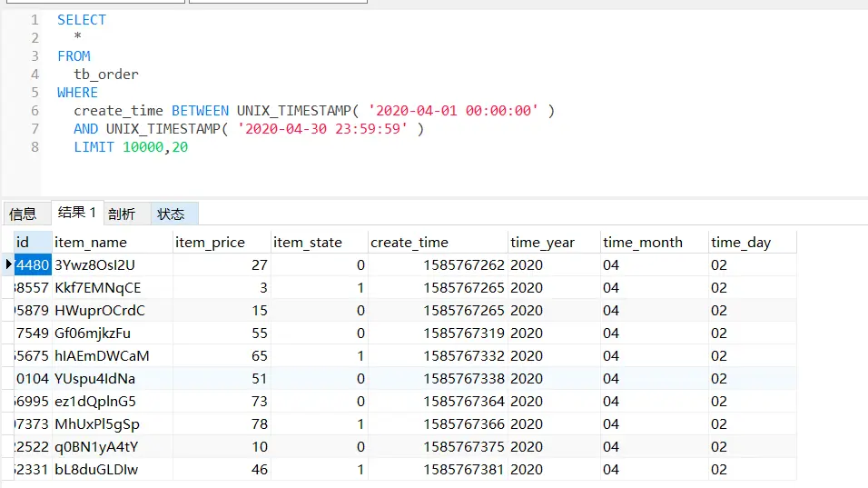Image resolution: width=868 pixels, height=488 pixels.
Task: Click line number 5 in gutter
Action: click(x=35, y=93)
